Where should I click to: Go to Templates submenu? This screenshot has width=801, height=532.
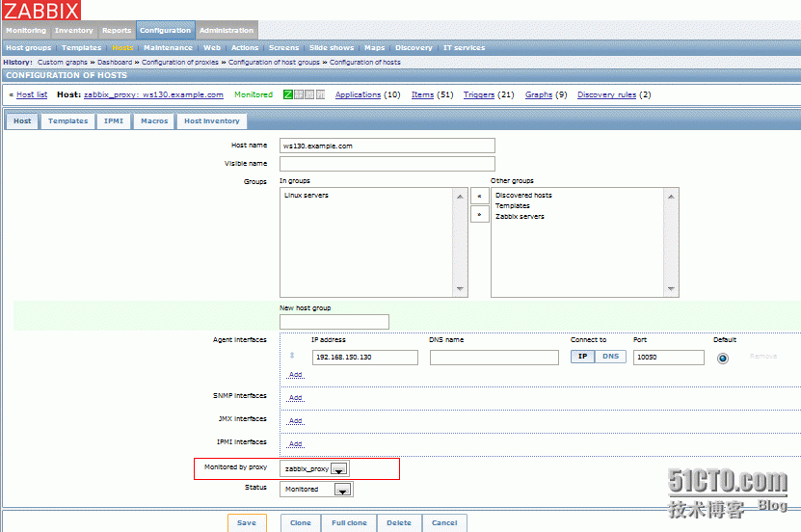pyautogui.click(x=82, y=47)
